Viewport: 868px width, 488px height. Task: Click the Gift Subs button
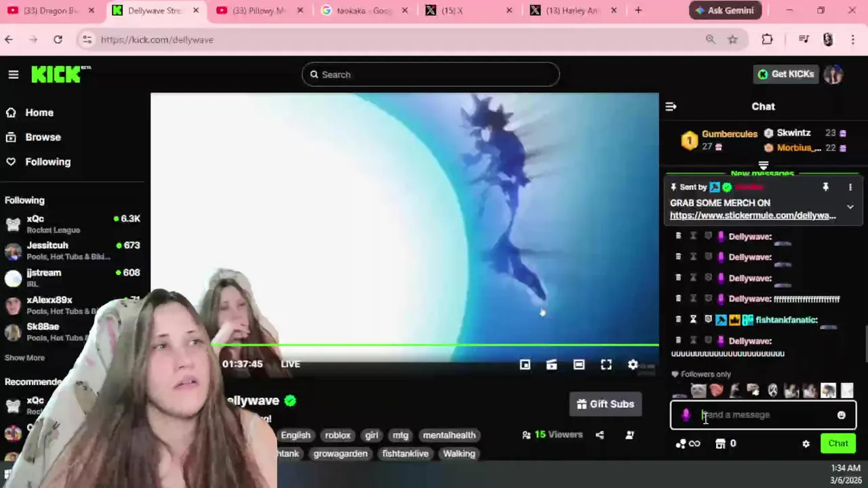coord(605,404)
